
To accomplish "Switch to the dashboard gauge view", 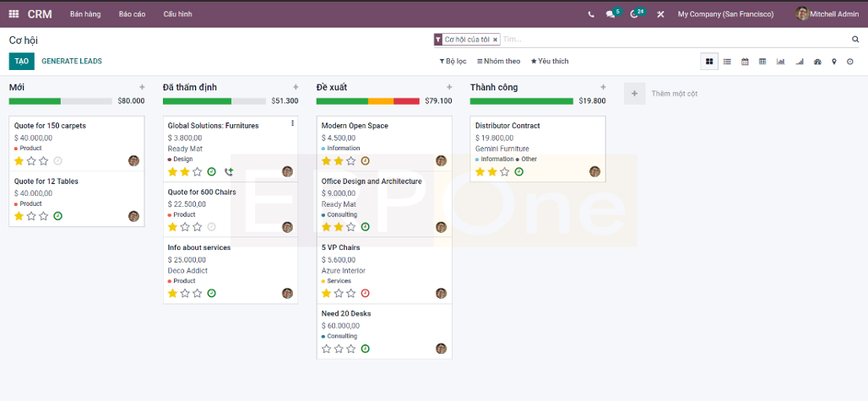I will [x=817, y=62].
